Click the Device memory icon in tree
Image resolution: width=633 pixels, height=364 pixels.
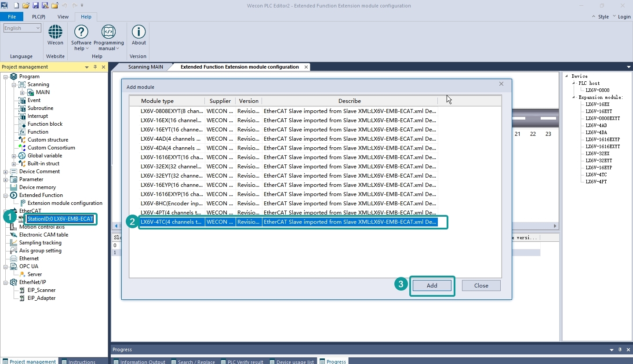(13, 187)
